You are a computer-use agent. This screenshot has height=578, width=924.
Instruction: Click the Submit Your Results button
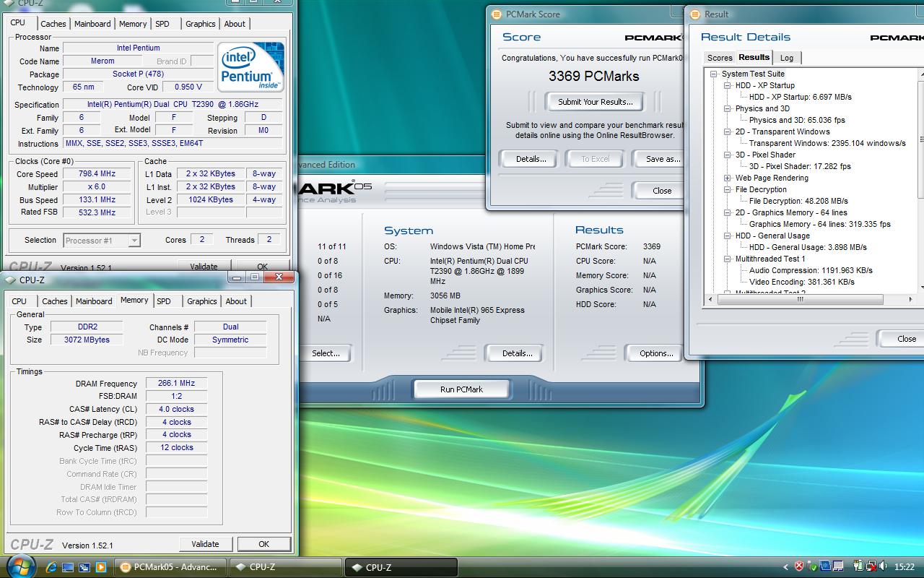tap(596, 102)
